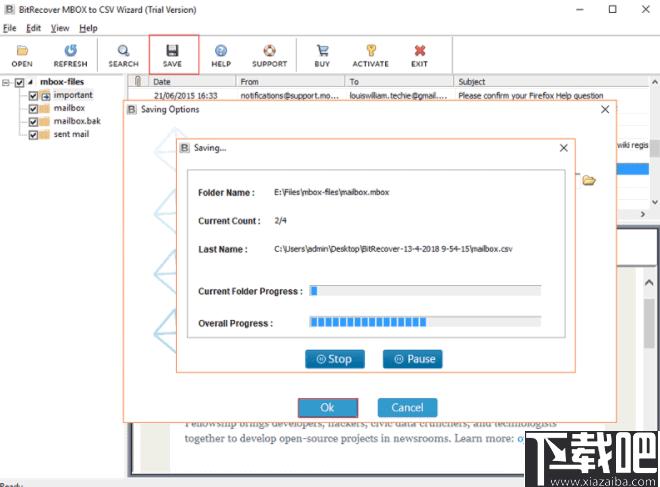This screenshot has height=487, width=660.
Task: Click the important folder icon in tree
Action: coord(45,96)
